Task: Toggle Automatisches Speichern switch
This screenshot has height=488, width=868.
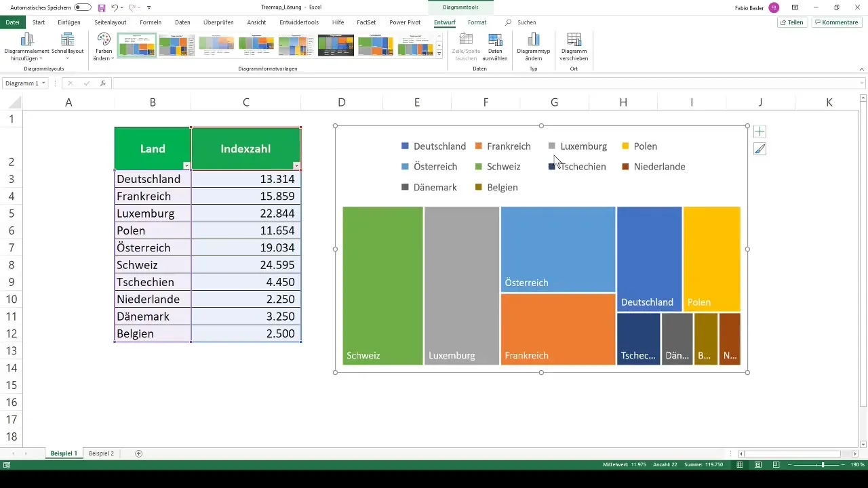Action: (x=83, y=7)
